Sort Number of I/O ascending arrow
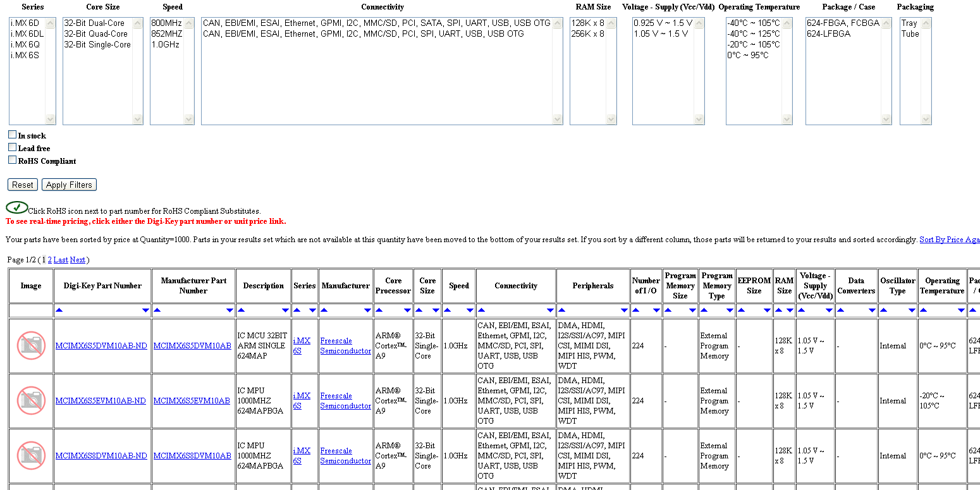980x490 pixels. pos(635,310)
